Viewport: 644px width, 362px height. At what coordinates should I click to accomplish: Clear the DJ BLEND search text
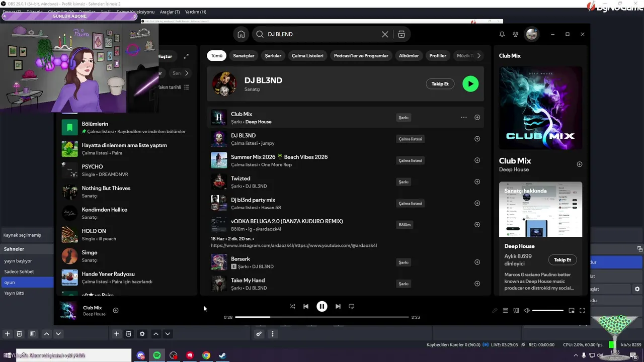tap(385, 34)
